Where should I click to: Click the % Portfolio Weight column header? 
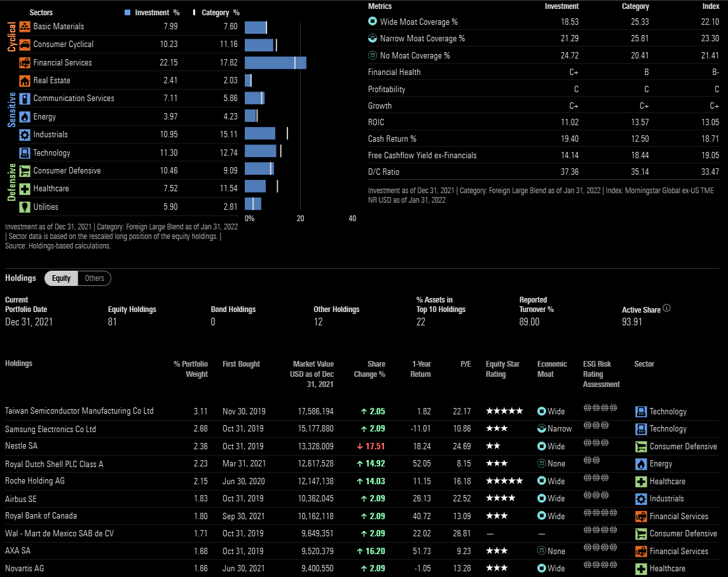click(x=191, y=369)
